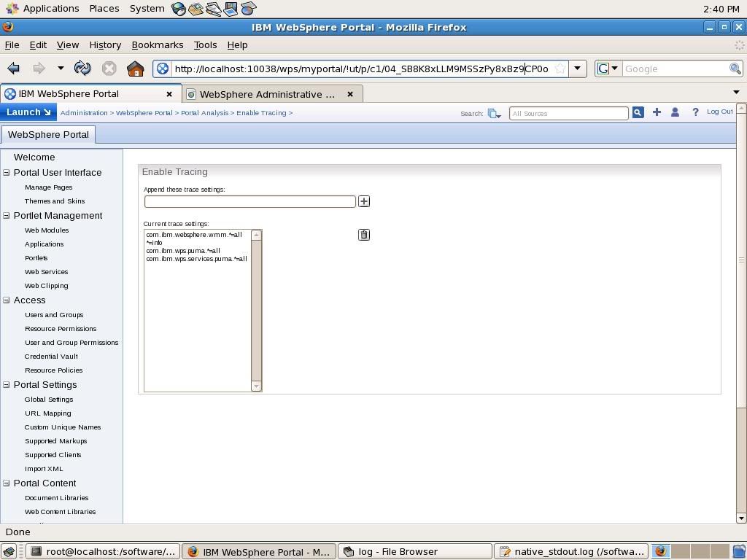Open the back/forward history dropdown arrow
Screen dimensions: 747x560
pos(61,69)
